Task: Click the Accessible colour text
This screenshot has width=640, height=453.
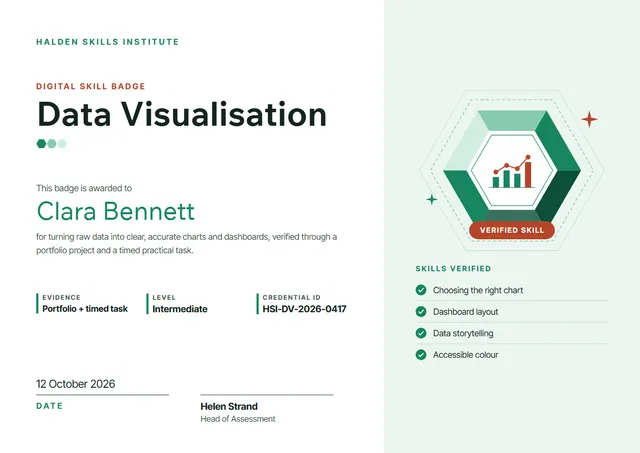Action: tap(466, 355)
